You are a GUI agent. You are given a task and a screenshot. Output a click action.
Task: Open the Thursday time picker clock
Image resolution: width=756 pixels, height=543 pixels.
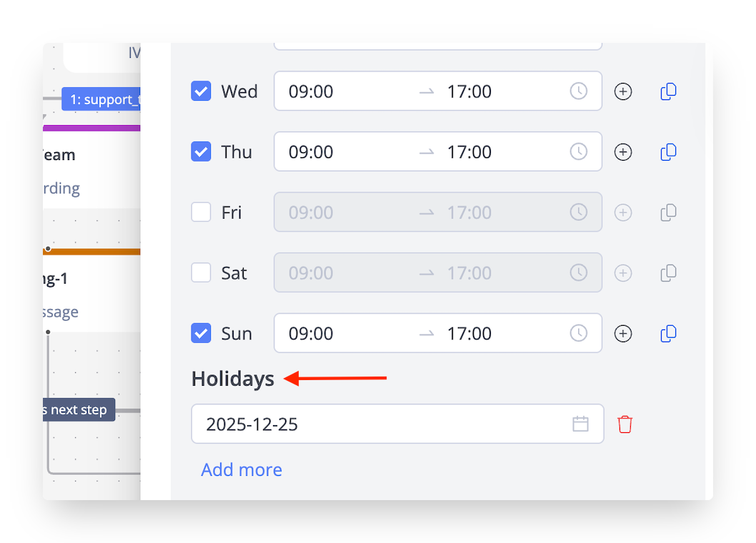coord(578,152)
